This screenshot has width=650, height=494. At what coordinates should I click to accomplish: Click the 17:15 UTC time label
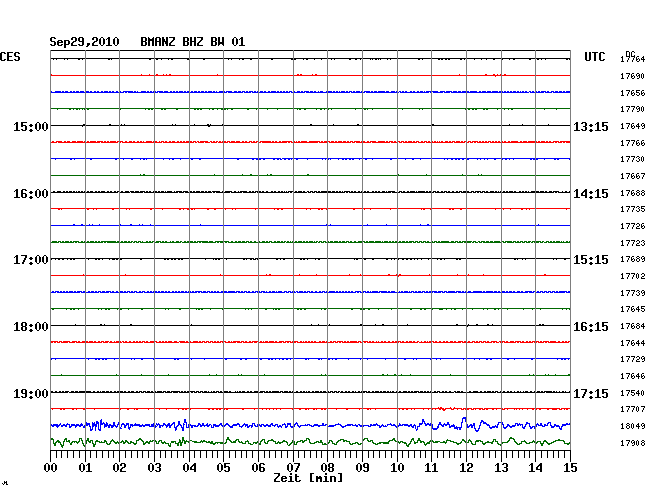click(x=591, y=393)
